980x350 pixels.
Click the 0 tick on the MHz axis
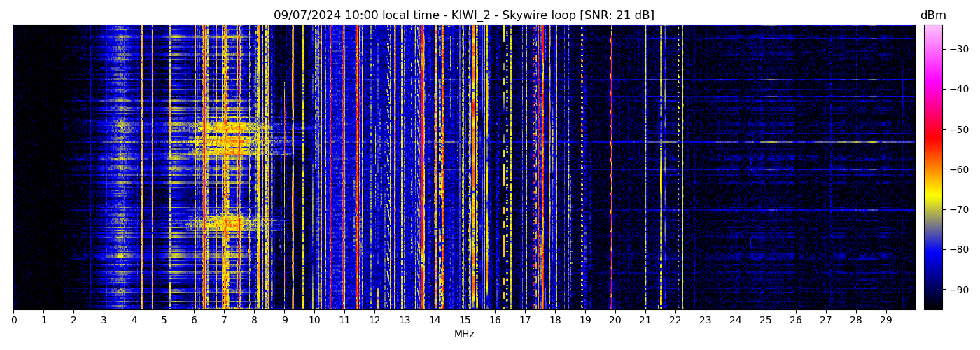[13, 320]
